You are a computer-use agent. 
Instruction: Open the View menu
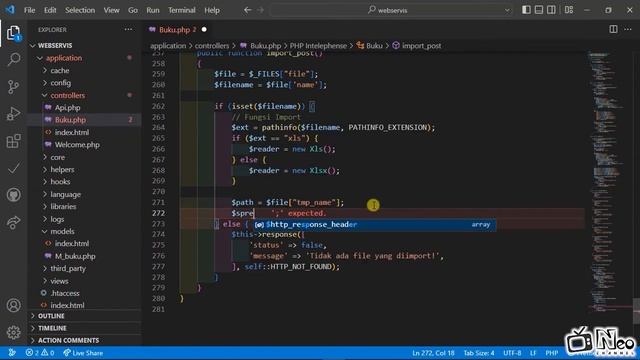click(111, 10)
